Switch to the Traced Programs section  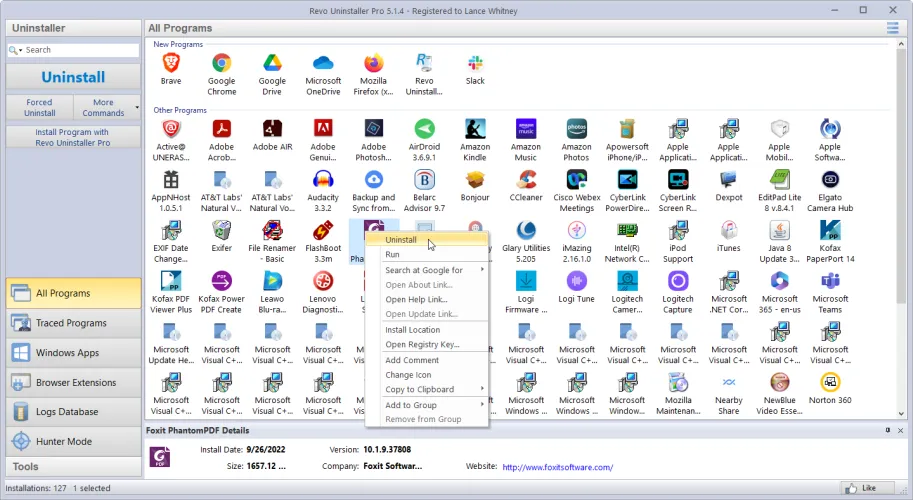(x=71, y=323)
